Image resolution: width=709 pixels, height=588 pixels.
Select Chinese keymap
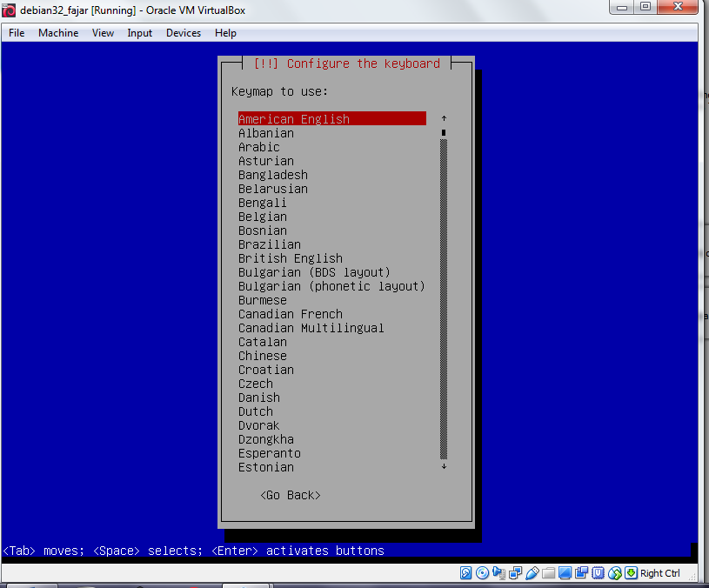click(x=263, y=356)
